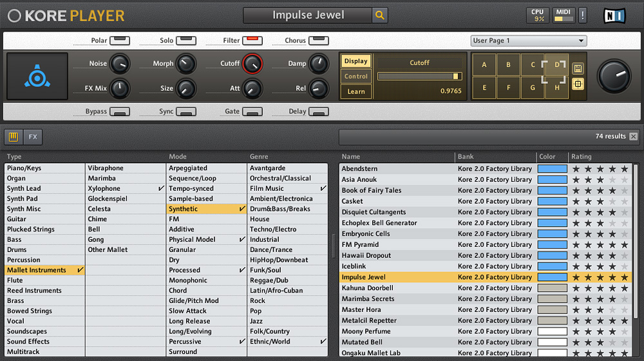Click the Impulse Jewel preset name field

308,15
